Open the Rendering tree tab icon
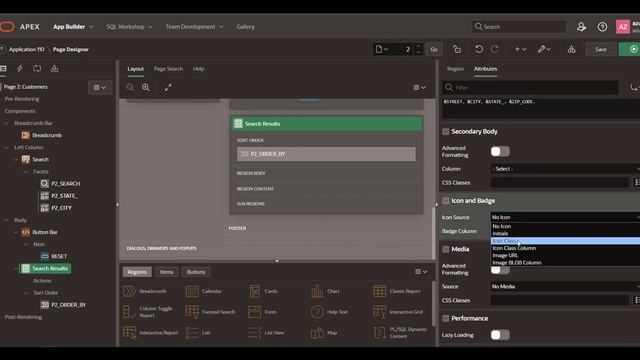 click(x=3, y=69)
